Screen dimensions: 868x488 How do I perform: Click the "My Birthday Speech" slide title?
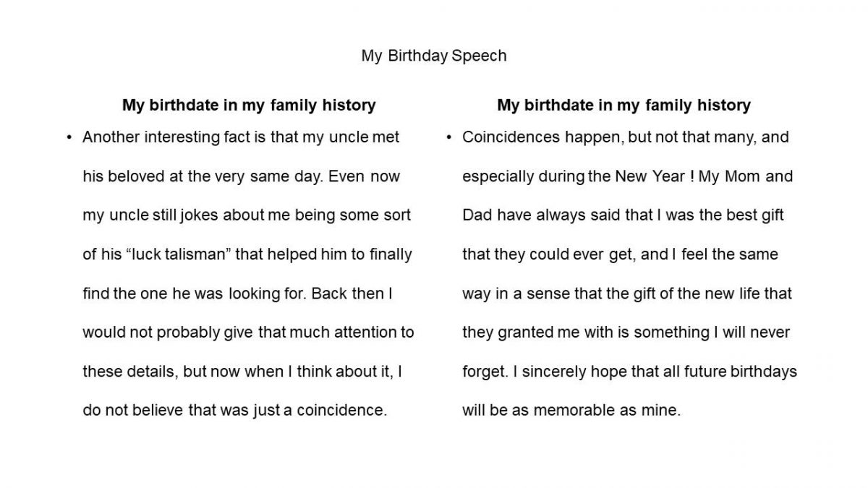[433, 56]
